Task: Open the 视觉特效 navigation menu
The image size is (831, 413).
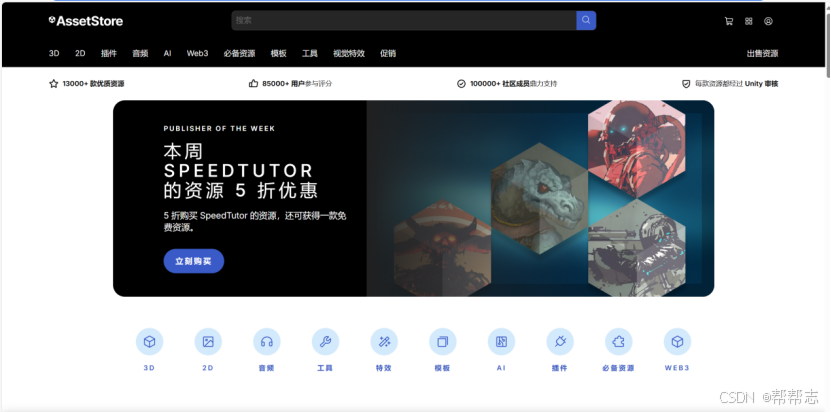Action: coord(349,54)
